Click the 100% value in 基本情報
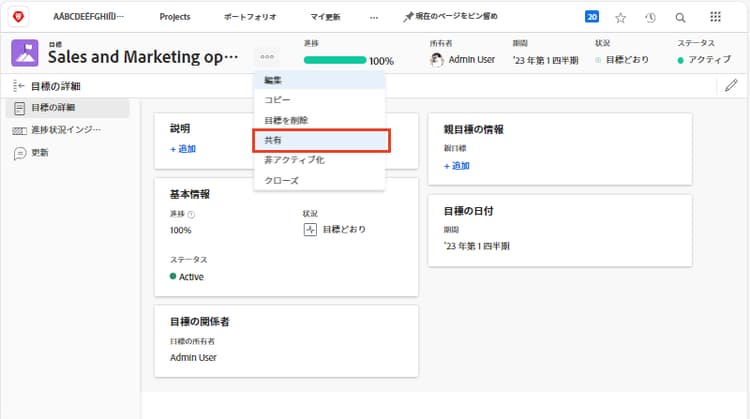750x419 pixels. pos(180,230)
